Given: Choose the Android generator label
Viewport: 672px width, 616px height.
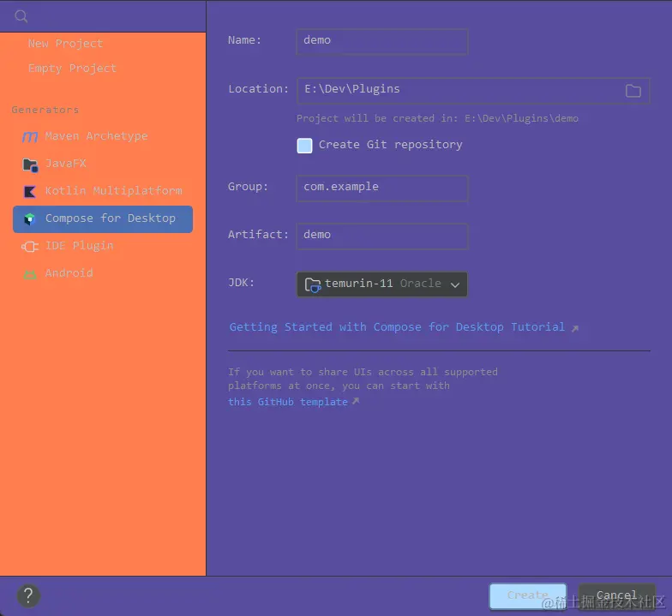Looking at the screenshot, I should (x=69, y=272).
